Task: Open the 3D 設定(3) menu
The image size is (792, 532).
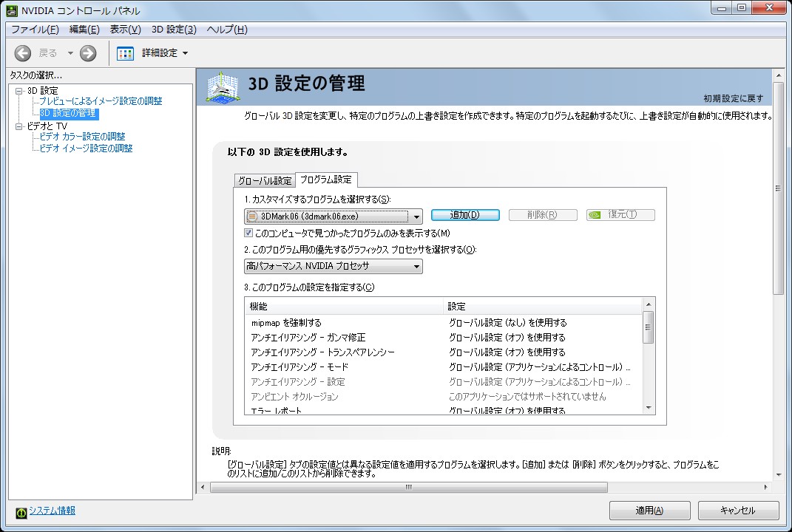Action: (174, 30)
